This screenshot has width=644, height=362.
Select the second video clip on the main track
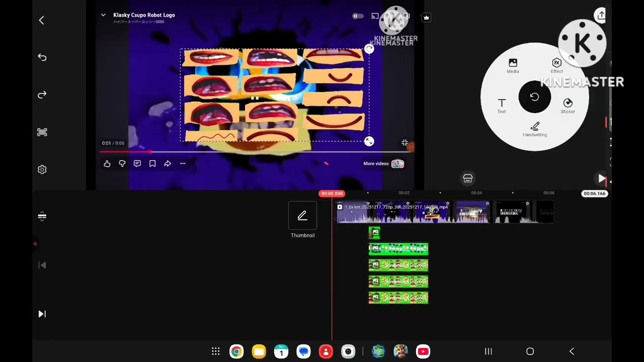(473, 212)
